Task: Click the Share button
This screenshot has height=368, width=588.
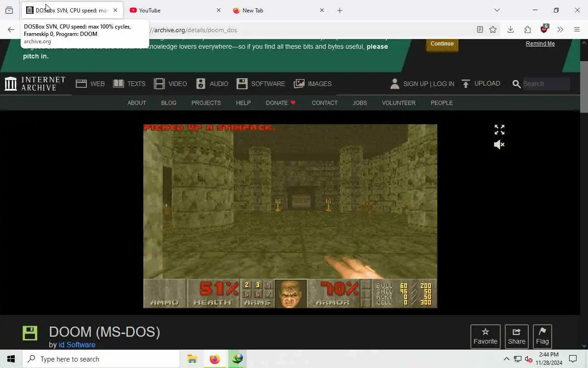Action: tap(517, 337)
